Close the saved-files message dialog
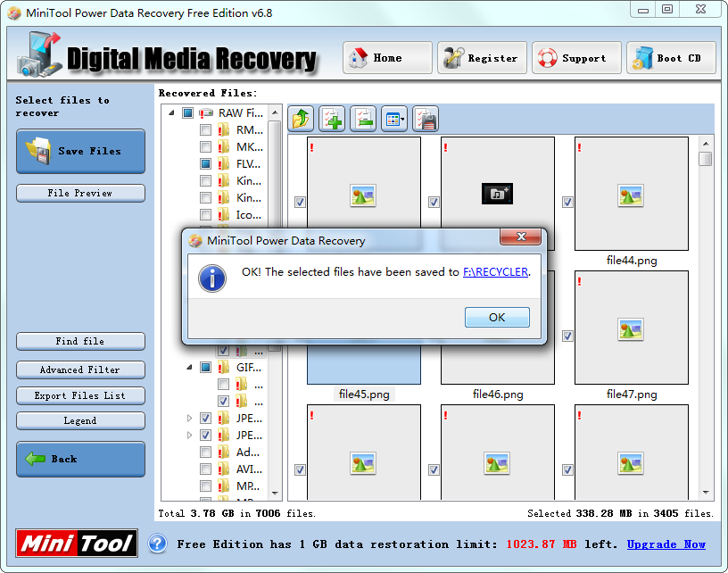The width and height of the screenshot is (728, 573). pyautogui.click(x=521, y=237)
